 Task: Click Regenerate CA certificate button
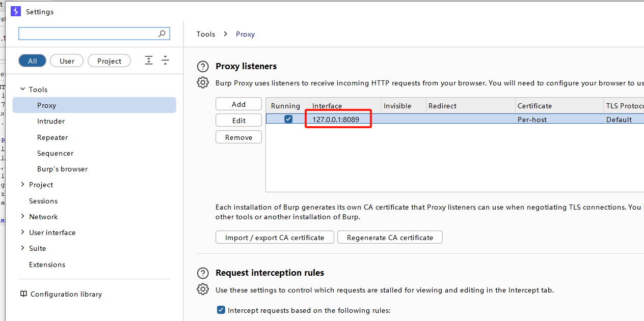(x=390, y=238)
